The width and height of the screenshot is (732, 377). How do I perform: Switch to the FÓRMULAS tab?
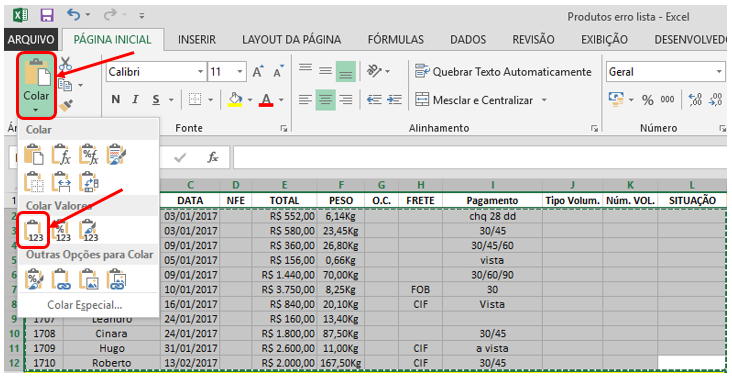pyautogui.click(x=395, y=40)
